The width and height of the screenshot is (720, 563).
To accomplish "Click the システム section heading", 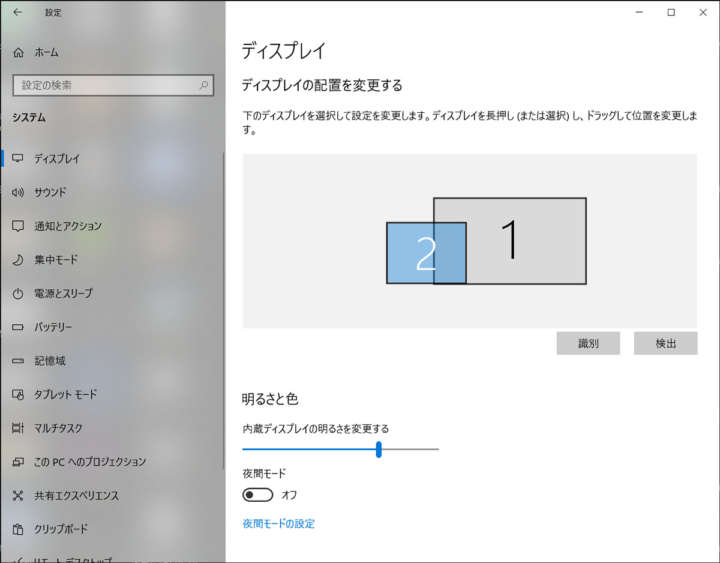I will 29,118.
